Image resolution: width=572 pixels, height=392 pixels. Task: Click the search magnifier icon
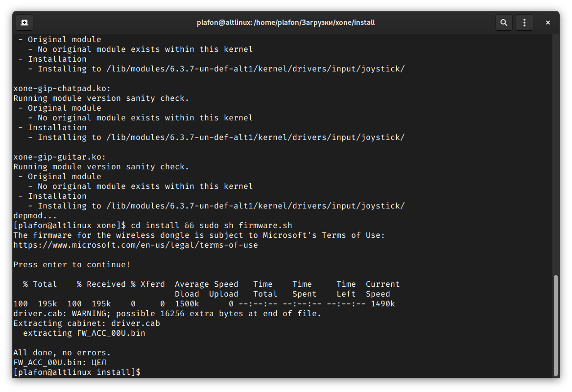pos(503,23)
